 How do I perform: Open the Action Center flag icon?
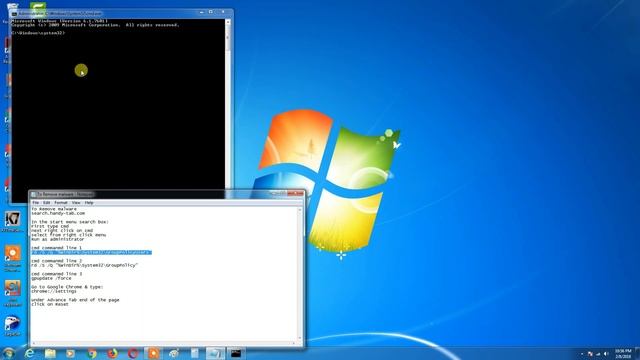click(590, 354)
